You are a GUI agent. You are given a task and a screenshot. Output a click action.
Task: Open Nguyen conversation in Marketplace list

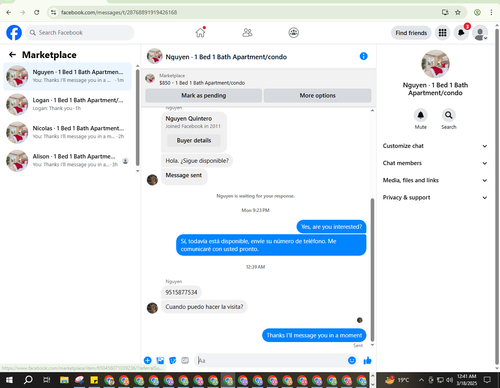click(67, 76)
